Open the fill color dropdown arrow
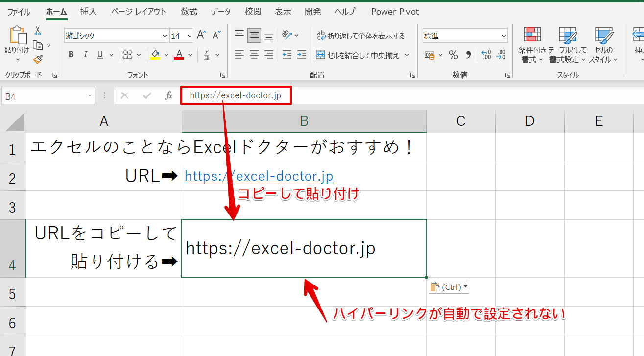The image size is (644, 356). click(166, 55)
